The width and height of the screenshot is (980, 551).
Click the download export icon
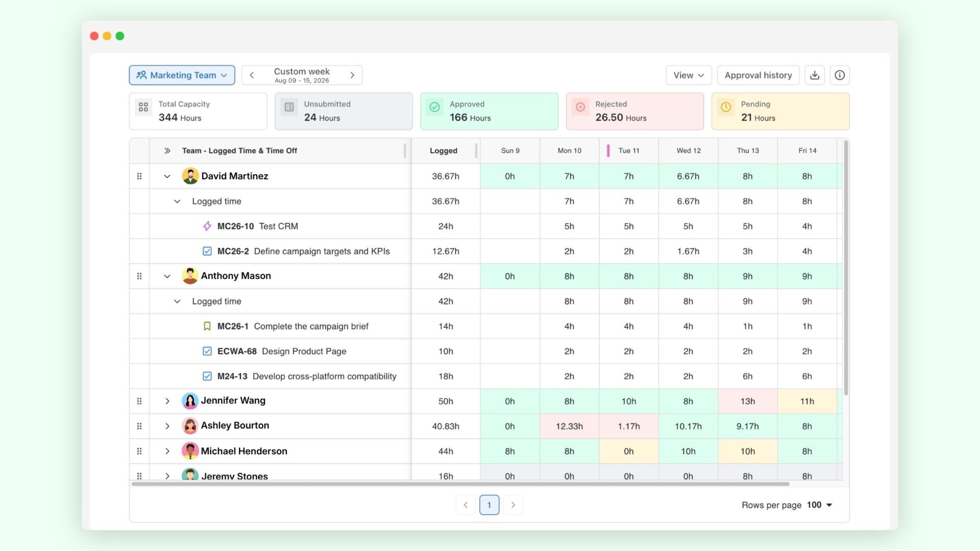click(815, 75)
